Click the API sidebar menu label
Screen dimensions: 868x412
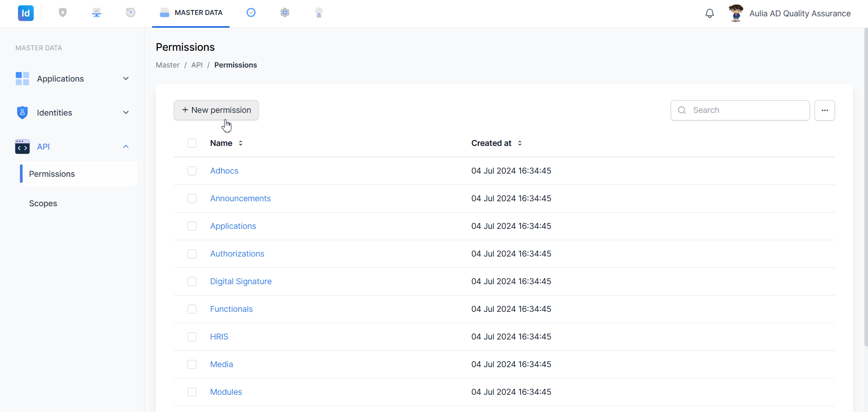43,147
